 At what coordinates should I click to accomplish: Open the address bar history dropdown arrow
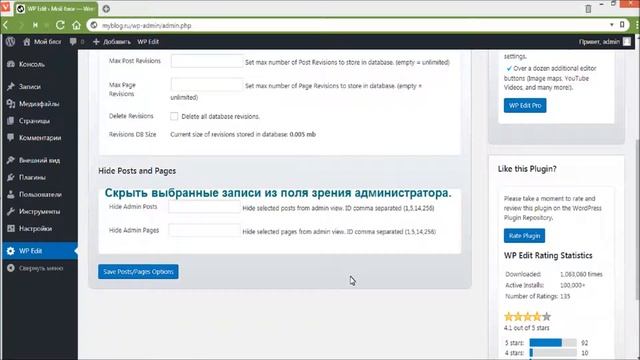click(611, 25)
